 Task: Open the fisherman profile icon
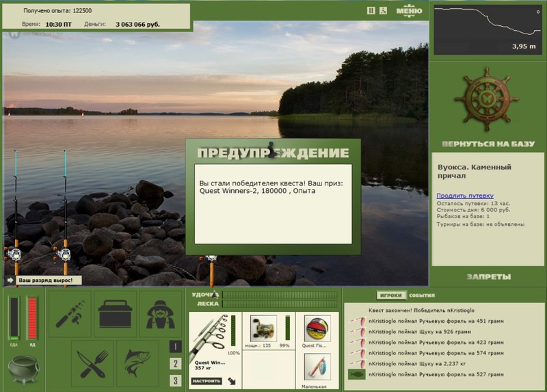161,313
